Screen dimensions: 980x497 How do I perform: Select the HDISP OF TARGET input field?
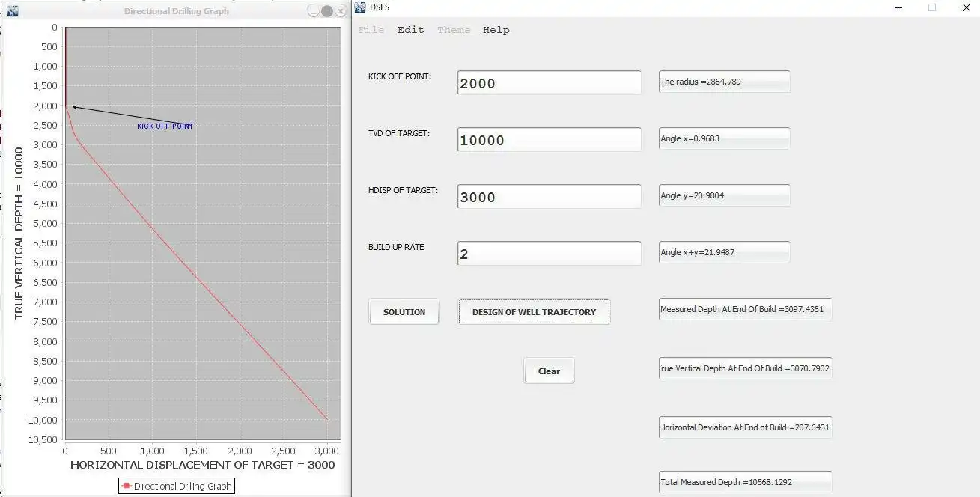pyautogui.click(x=550, y=197)
